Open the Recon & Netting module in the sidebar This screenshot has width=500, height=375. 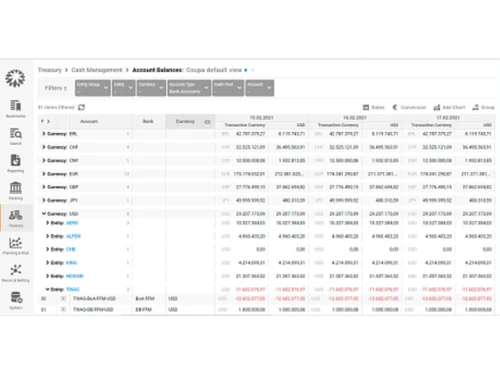pos(15,273)
